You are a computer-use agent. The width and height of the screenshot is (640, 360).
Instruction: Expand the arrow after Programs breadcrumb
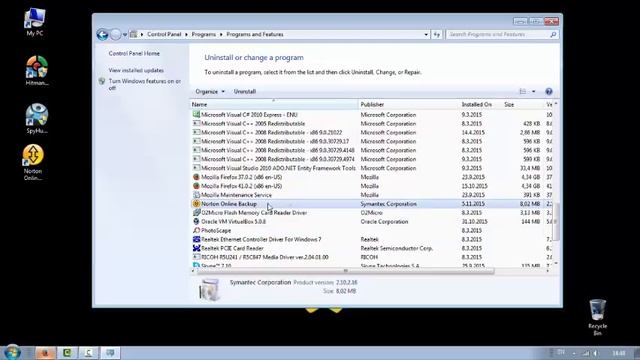[x=221, y=35]
